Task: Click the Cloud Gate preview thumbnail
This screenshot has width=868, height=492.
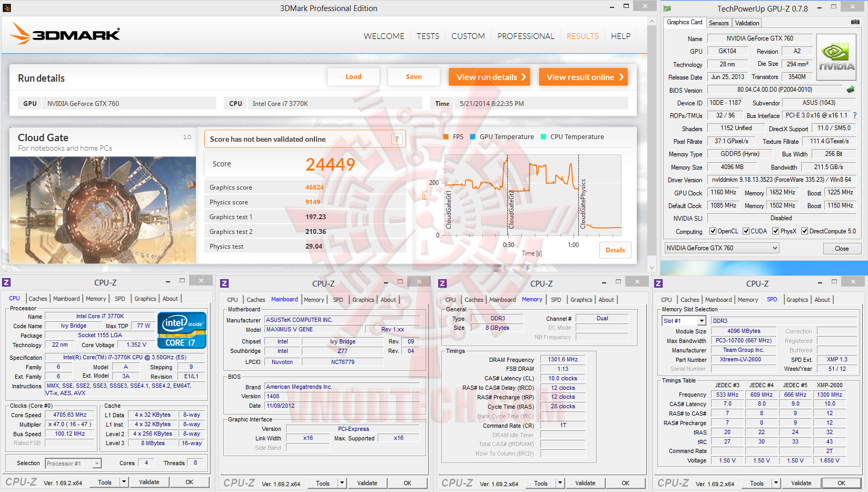Action: 103,210
